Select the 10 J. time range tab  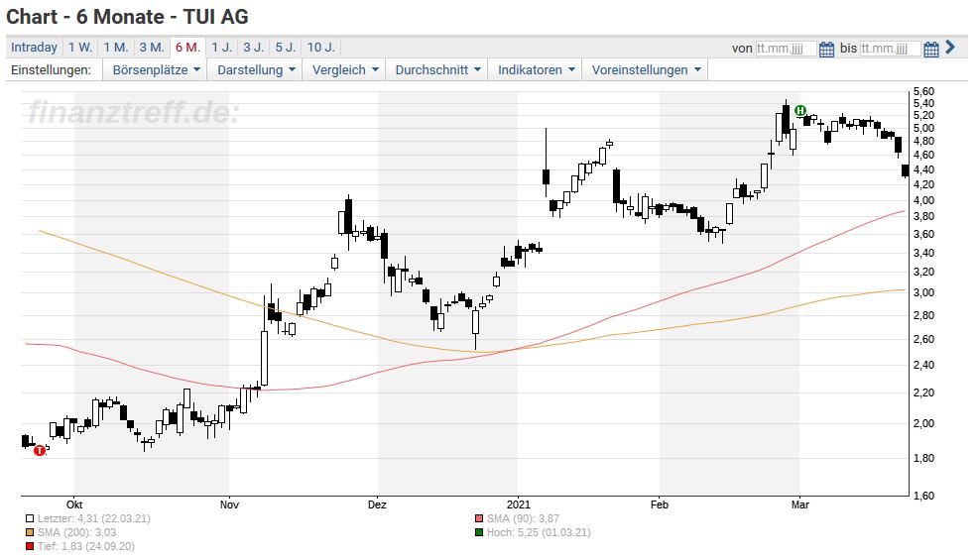pos(321,48)
